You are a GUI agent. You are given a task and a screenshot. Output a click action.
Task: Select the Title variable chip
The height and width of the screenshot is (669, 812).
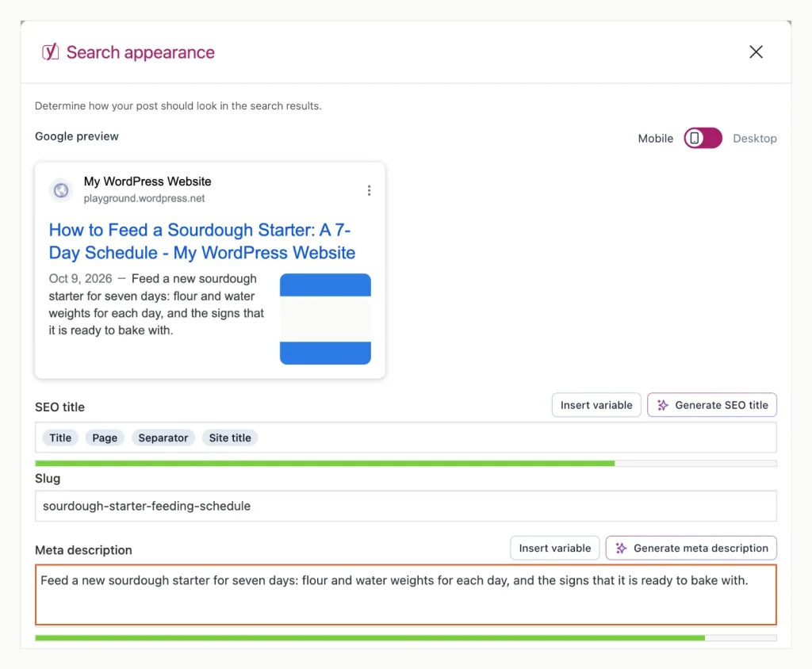(60, 438)
